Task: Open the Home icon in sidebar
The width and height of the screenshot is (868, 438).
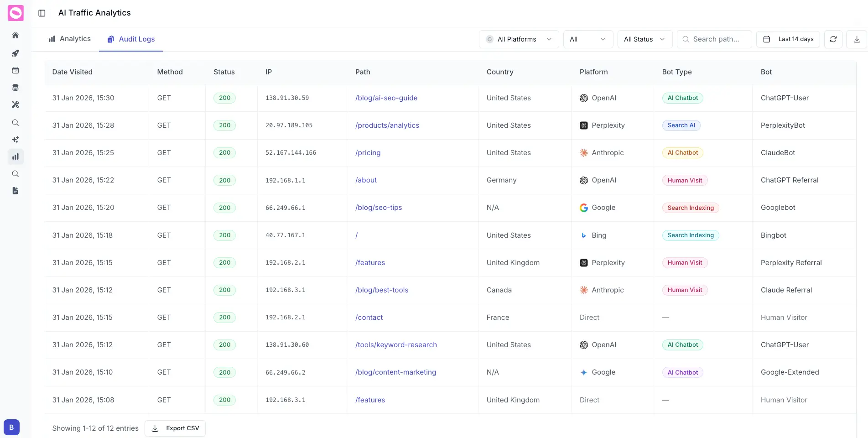Action: pos(15,35)
